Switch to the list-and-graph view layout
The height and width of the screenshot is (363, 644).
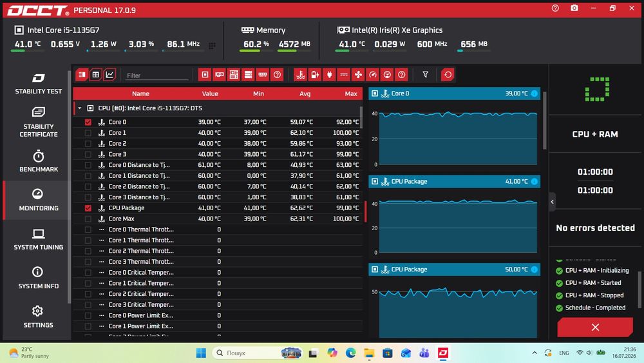click(82, 75)
